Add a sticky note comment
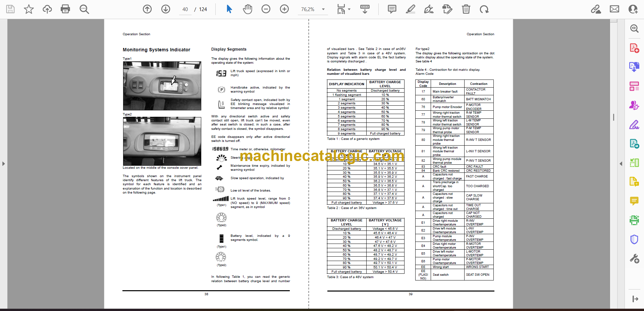This screenshot has width=644, height=311. coord(392,9)
